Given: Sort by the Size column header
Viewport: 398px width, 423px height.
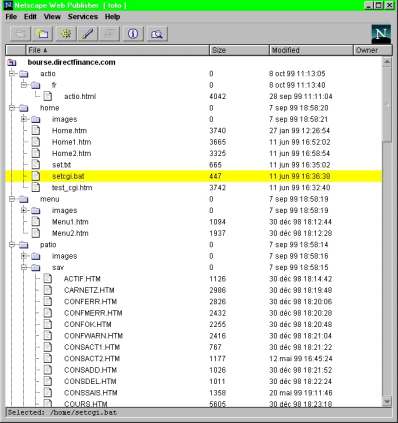Looking at the screenshot, I should [x=239, y=50].
